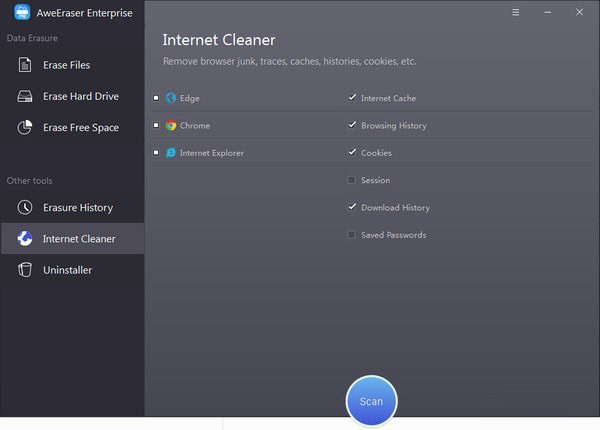Image resolution: width=600 pixels, height=430 pixels.
Task: Disable the Cookies checkbox
Action: click(351, 153)
